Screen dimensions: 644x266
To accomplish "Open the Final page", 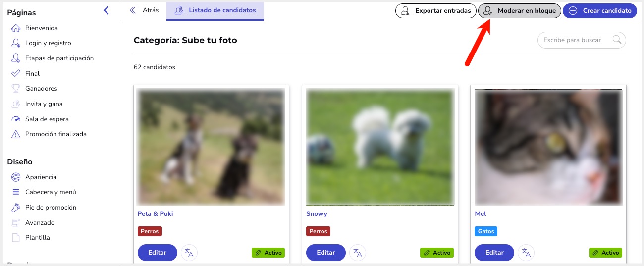I will tap(32, 73).
